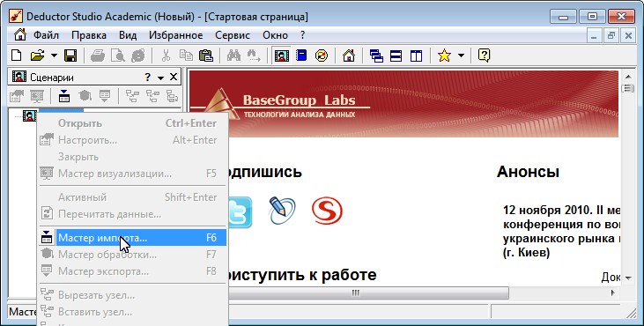Tile windows vertically with toolbar icon
644x326 pixels.
coord(416,56)
